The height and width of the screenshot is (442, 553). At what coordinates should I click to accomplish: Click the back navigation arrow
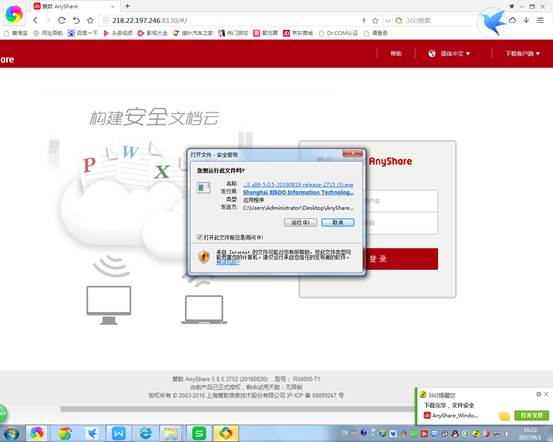click(x=35, y=20)
